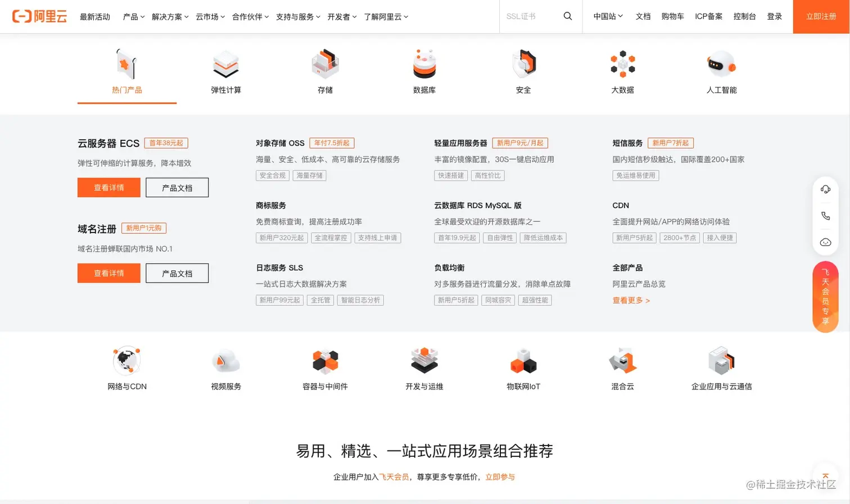Viewport: 850px width, 504px height.
Task: Click the 查看更多 > link
Action: click(x=631, y=301)
